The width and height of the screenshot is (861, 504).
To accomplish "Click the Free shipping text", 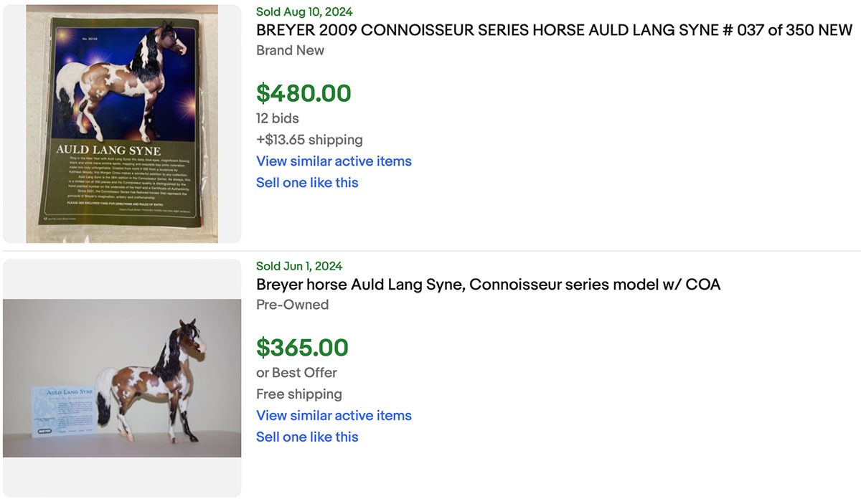I will point(298,394).
